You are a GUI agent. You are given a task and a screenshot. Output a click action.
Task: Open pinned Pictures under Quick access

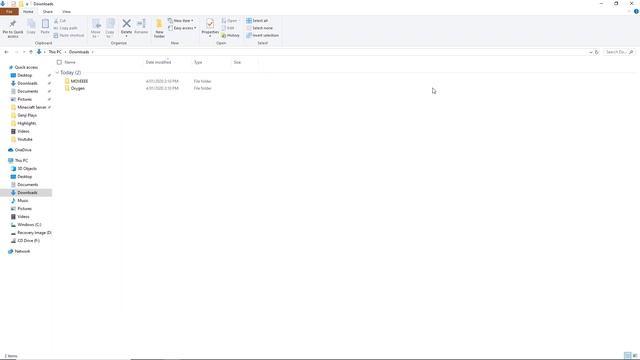click(x=24, y=99)
